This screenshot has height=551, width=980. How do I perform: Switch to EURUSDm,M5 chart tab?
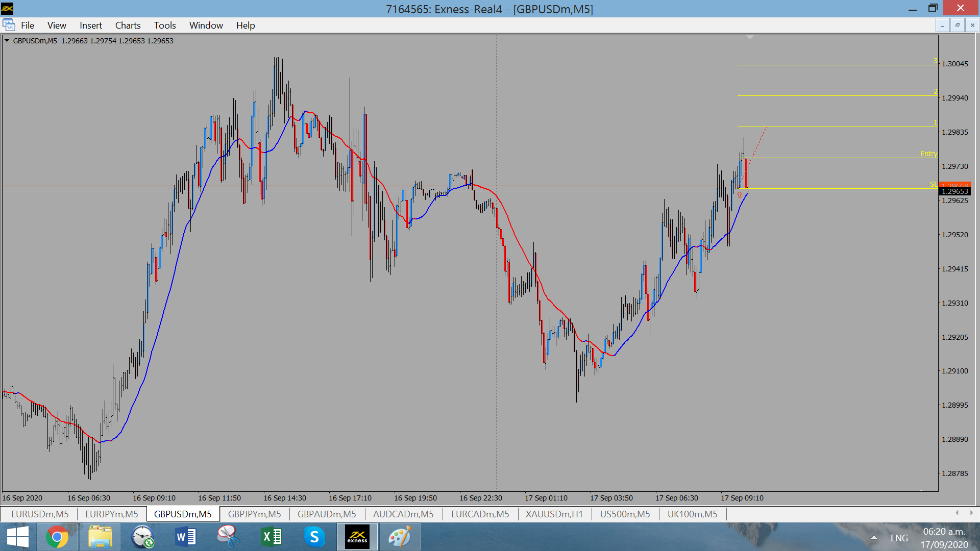[x=40, y=514]
